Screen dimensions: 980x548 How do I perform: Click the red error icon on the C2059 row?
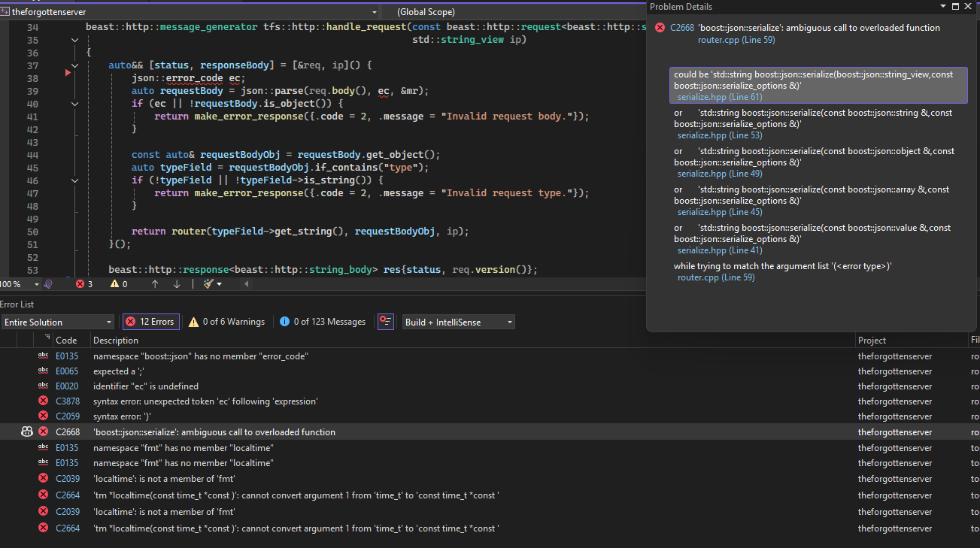tap(43, 416)
